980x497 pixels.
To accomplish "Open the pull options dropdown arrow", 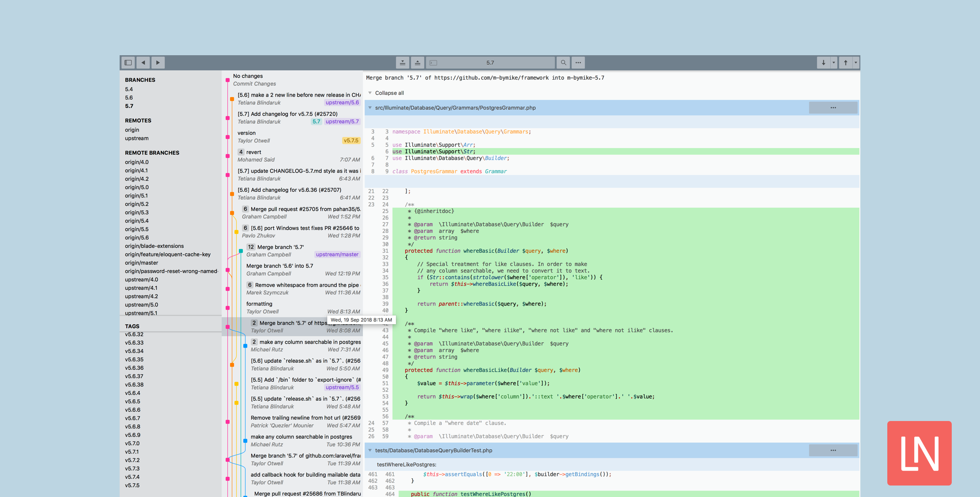I will [833, 62].
